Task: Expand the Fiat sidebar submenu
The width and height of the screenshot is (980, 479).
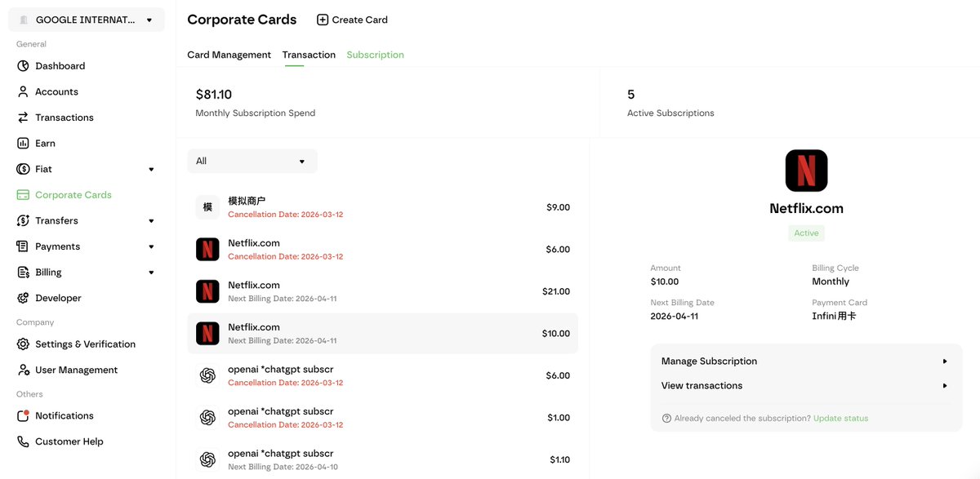Action: click(x=150, y=170)
